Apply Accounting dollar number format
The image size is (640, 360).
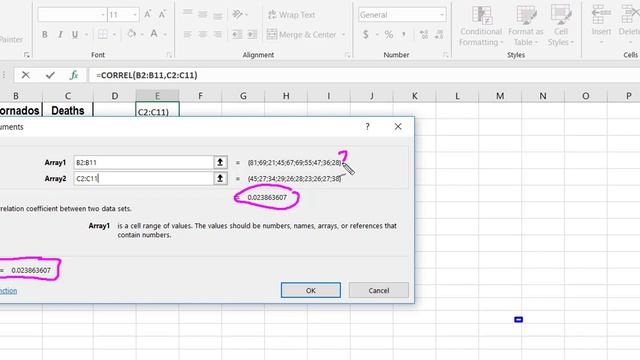tap(366, 35)
